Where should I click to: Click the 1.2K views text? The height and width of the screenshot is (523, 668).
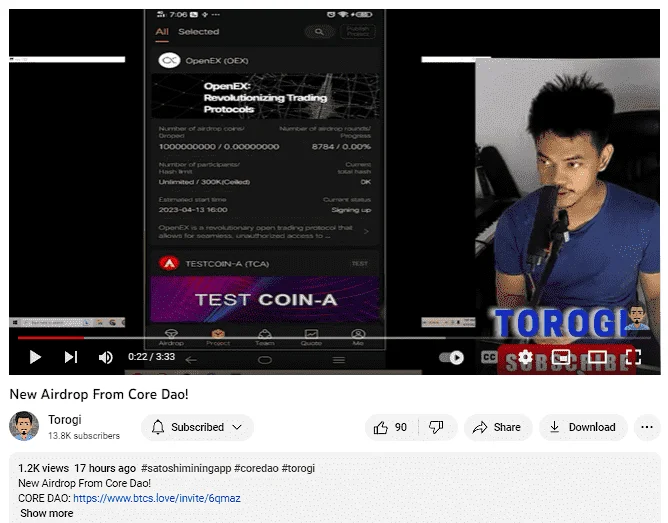43,468
